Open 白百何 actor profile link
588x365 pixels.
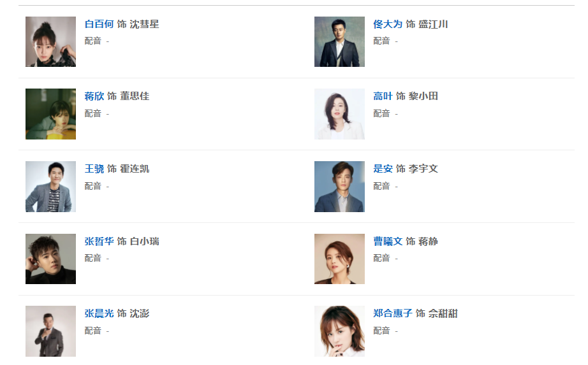click(x=99, y=24)
